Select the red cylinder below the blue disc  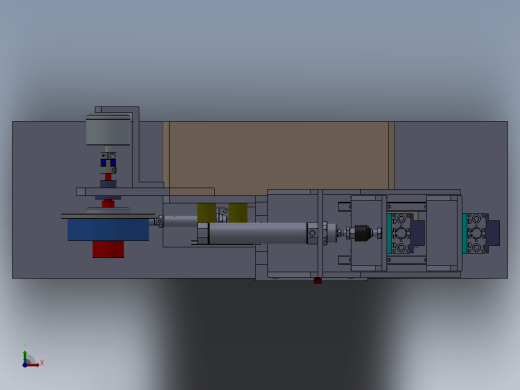tap(108, 249)
